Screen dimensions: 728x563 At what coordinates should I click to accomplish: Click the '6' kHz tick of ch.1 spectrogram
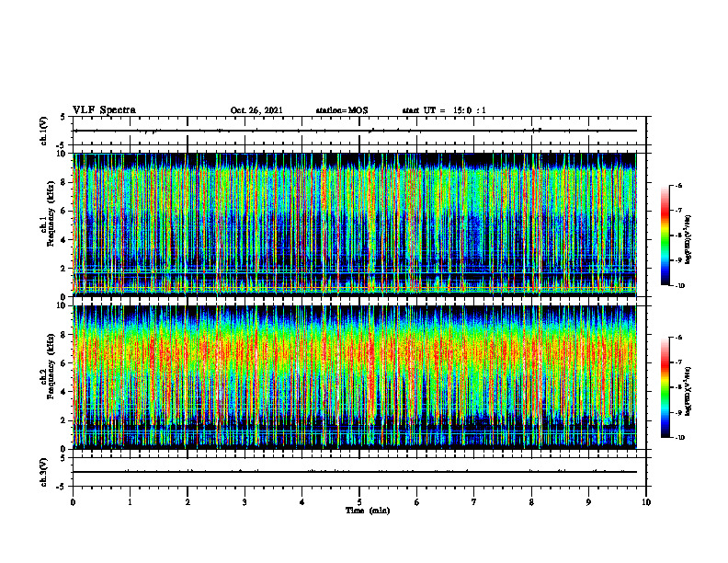(64, 211)
